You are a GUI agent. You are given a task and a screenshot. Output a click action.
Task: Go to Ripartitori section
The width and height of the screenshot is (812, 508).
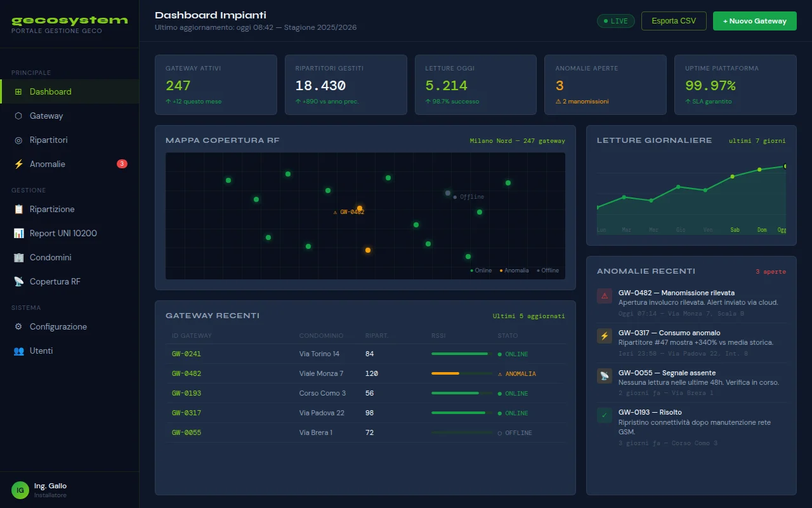pos(70,140)
